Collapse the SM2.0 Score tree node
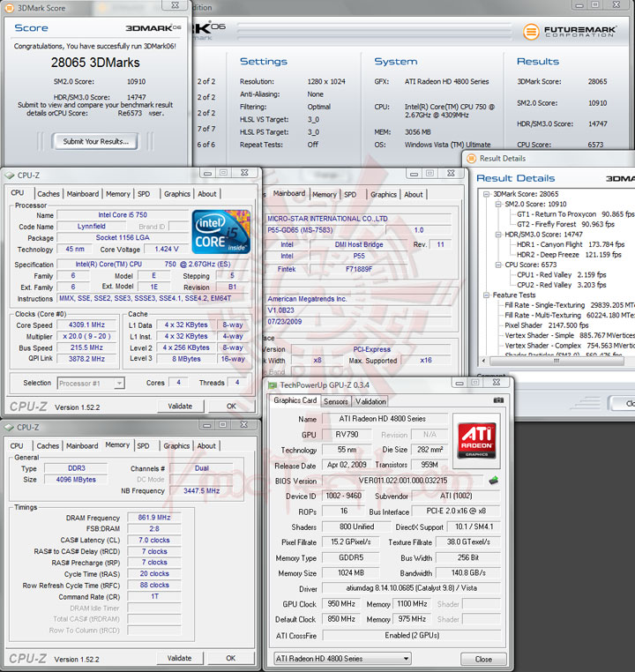The width and height of the screenshot is (635, 672). click(498, 204)
